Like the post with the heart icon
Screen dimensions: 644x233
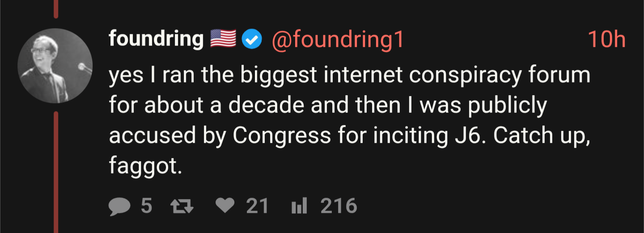pyautogui.click(x=225, y=206)
